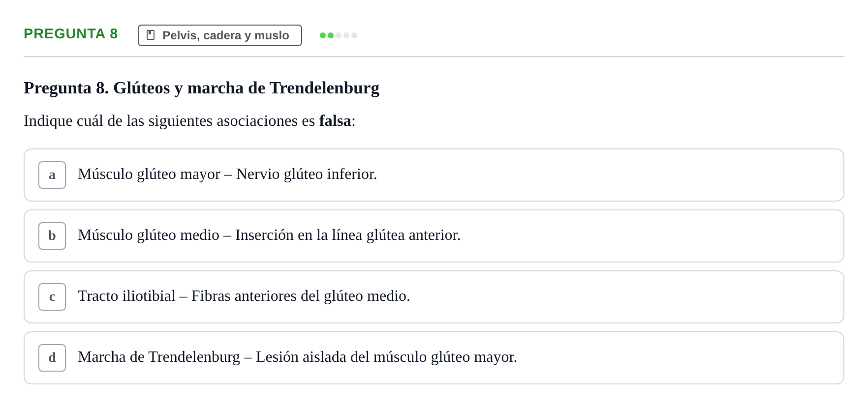Click the question title about Trendelenburg
Image resolution: width=868 pixels, height=409 pixels.
[x=202, y=88]
